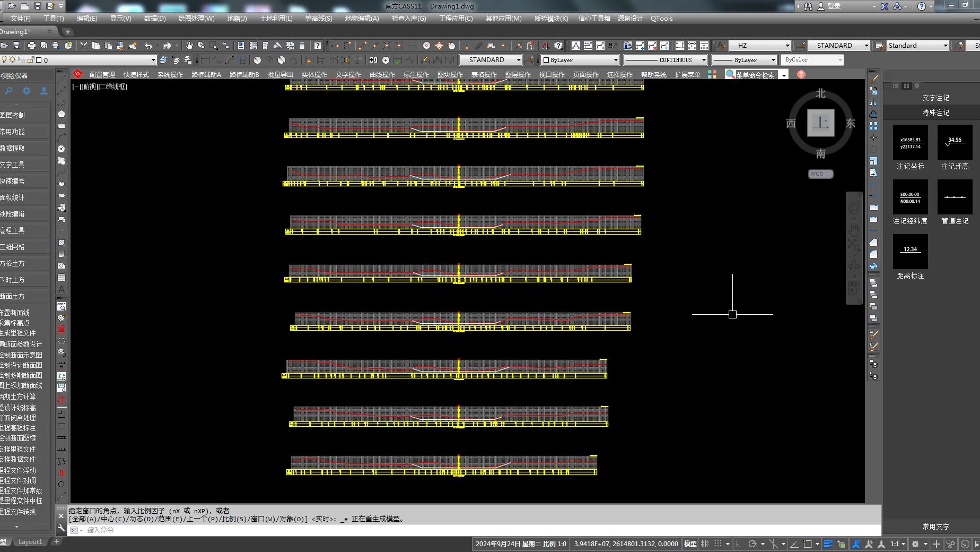The image size is (980, 552).
Task: Toggle layer 0 lock icon
Action: 31,60
